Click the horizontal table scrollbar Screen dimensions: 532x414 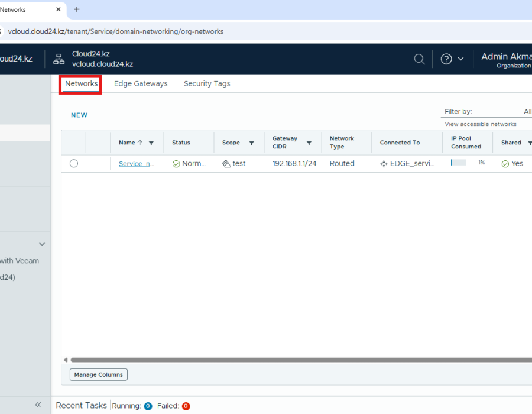coord(301,360)
